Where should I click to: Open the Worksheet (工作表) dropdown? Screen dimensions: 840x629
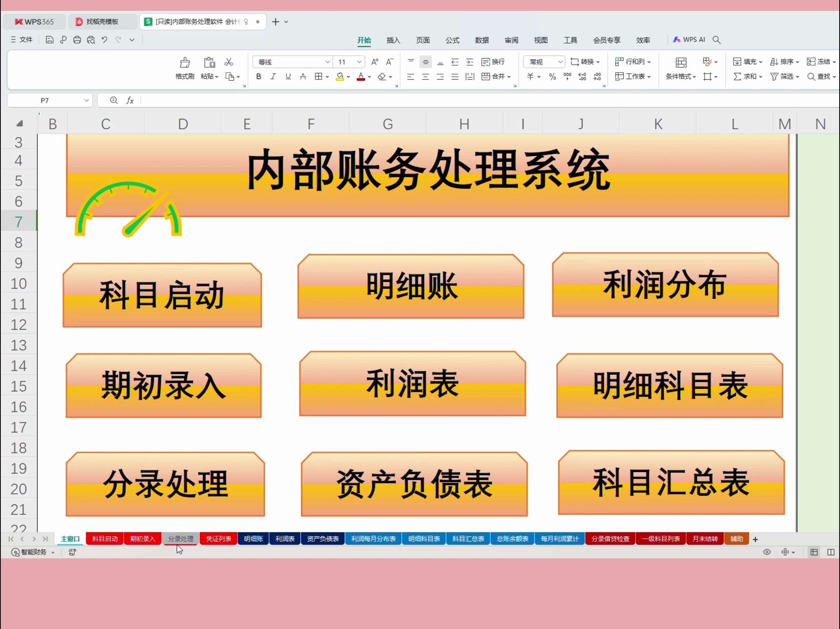click(x=633, y=76)
